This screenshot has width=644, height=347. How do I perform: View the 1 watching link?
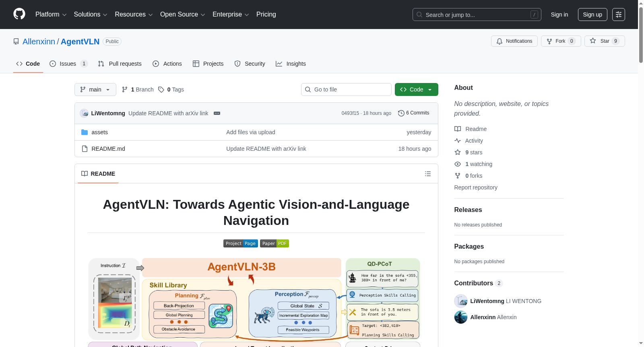(473, 164)
